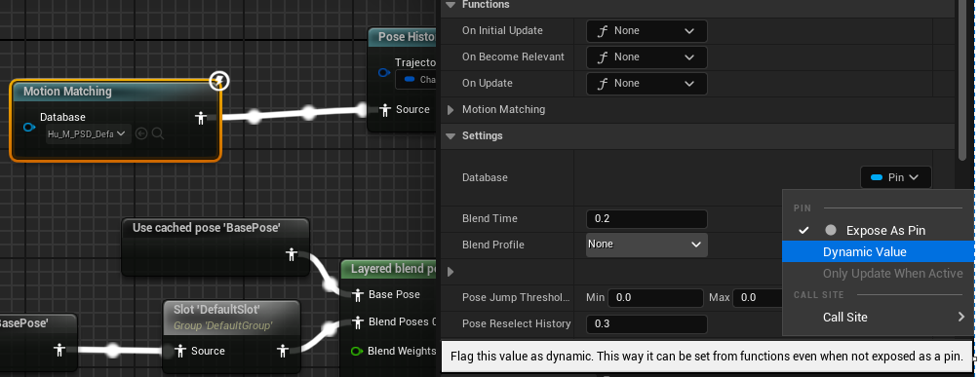Open the Blend Profile None dropdown
980x377 pixels.
click(x=647, y=245)
